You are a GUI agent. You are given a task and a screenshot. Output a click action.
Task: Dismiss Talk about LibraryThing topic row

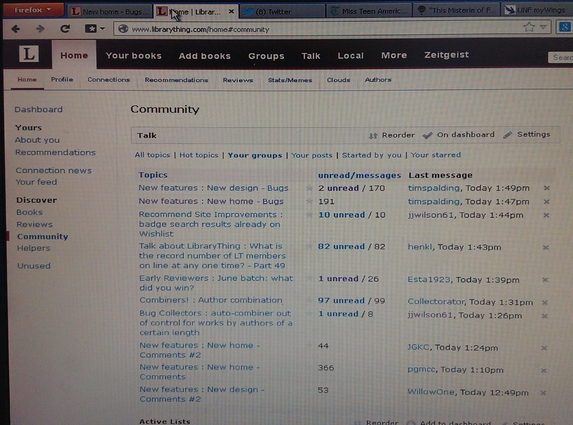[546, 247]
